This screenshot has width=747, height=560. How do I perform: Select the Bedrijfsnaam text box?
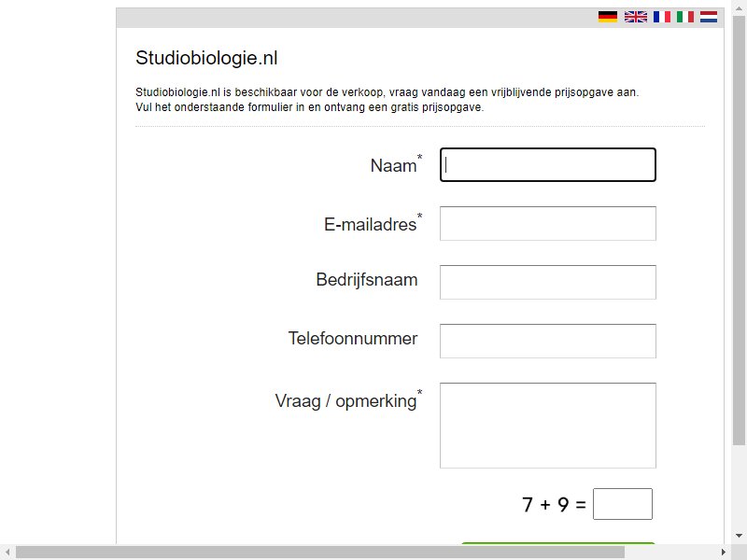(x=548, y=283)
